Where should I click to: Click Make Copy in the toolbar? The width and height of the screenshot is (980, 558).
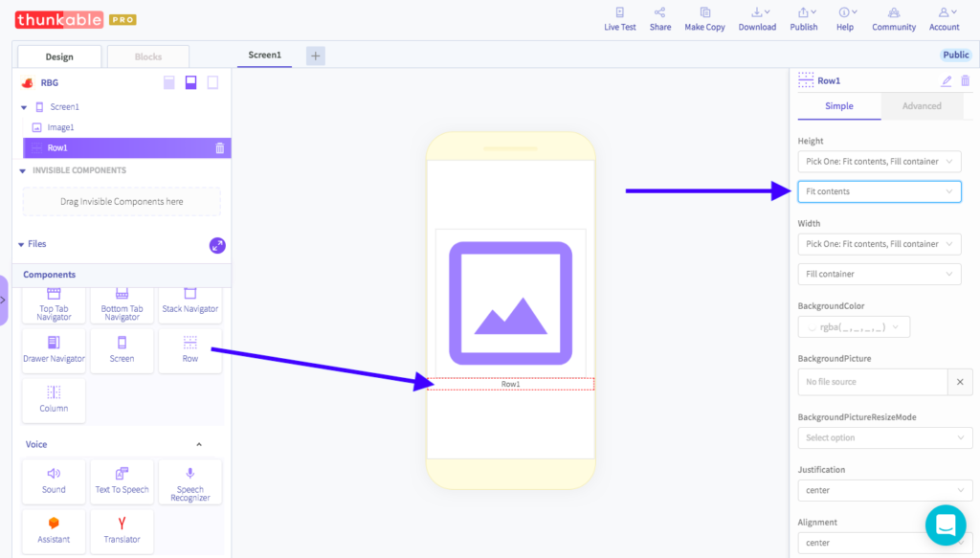tap(704, 19)
